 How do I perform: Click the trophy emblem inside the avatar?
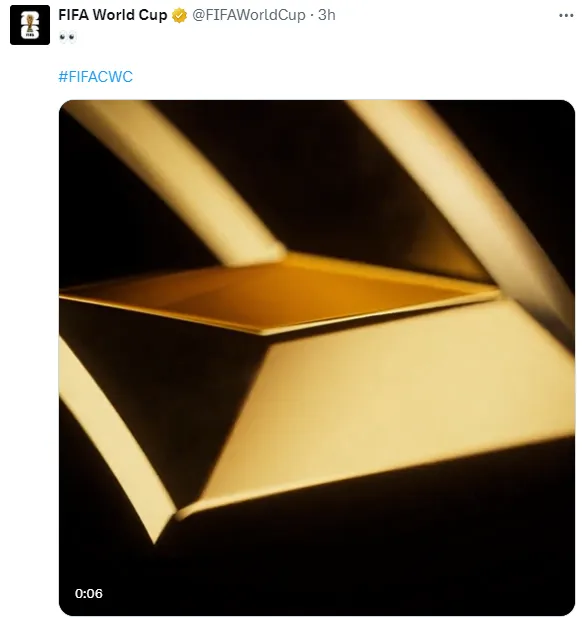click(30, 25)
